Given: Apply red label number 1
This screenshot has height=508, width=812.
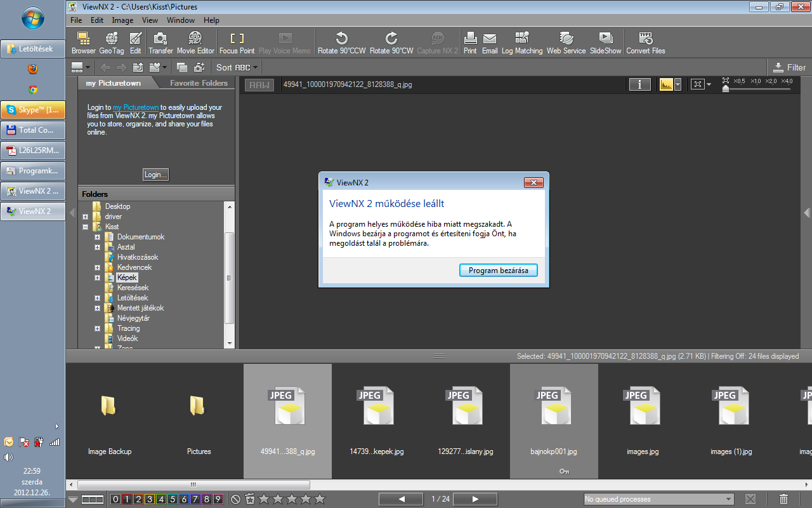Looking at the screenshot, I should pos(126,499).
